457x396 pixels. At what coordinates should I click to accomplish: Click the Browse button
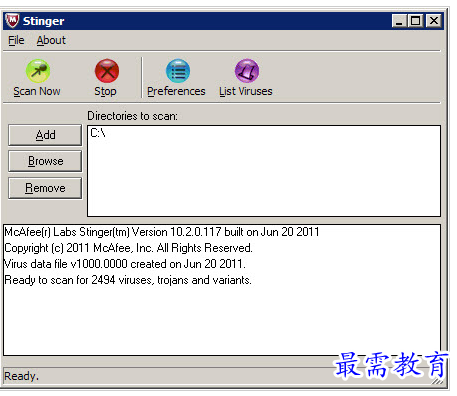point(45,161)
